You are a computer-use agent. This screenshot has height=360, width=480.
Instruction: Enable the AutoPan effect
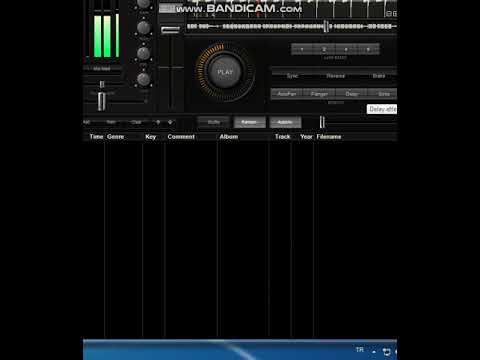pyautogui.click(x=287, y=94)
